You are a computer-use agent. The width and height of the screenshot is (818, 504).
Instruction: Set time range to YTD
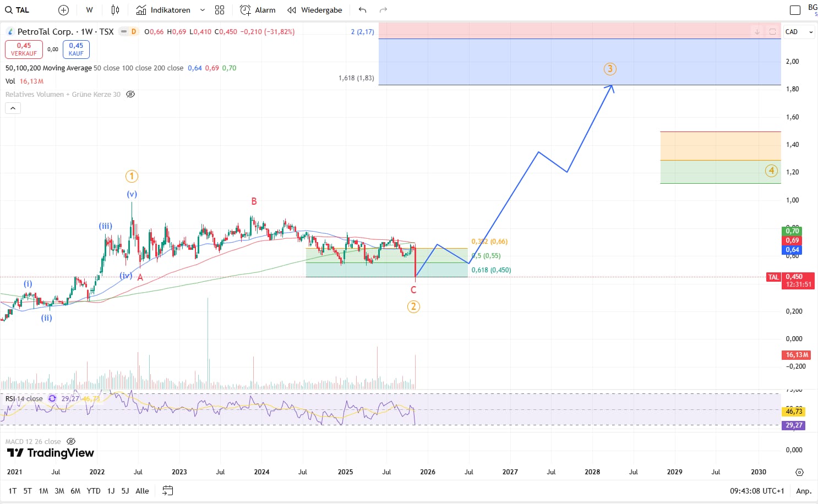94,491
